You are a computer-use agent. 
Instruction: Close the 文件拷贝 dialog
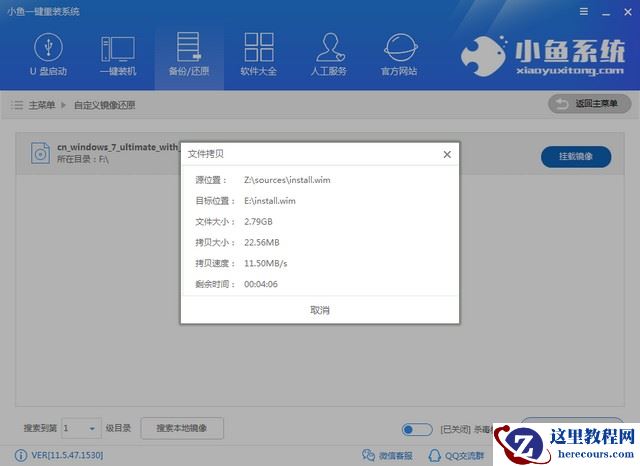(x=447, y=154)
